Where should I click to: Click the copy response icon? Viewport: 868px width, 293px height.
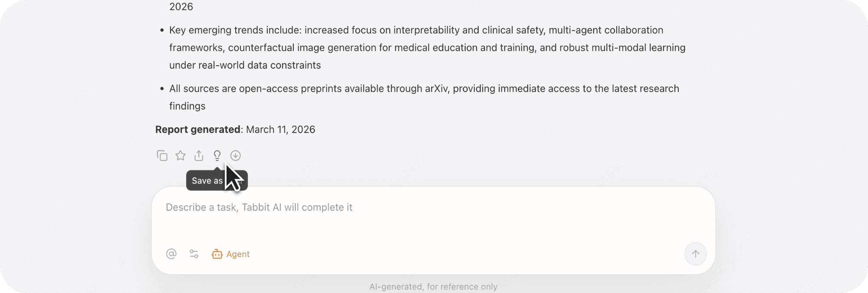point(162,156)
